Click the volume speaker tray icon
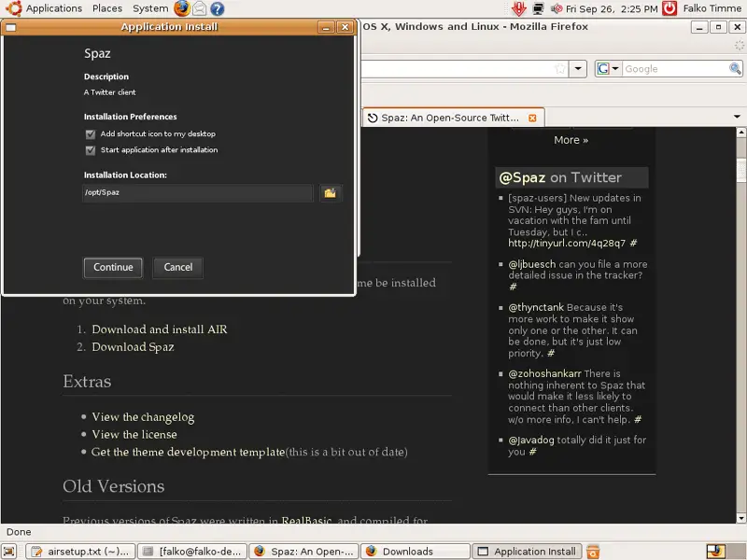747x560 pixels. tap(557, 8)
